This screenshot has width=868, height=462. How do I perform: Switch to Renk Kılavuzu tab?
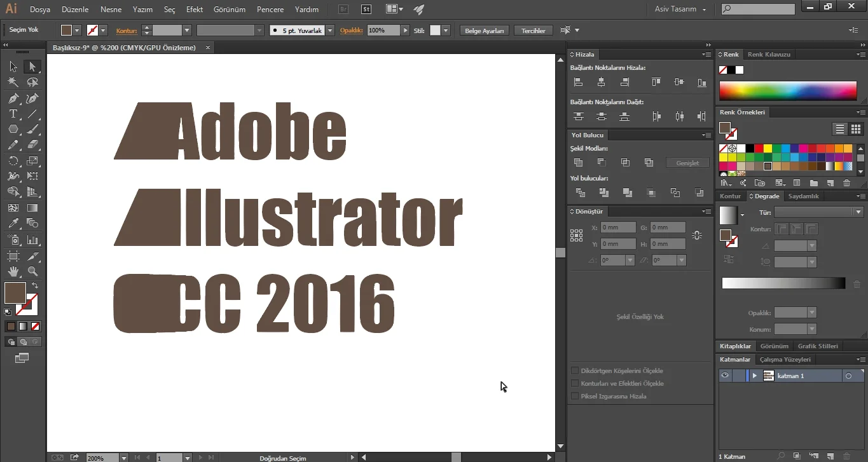coord(769,54)
